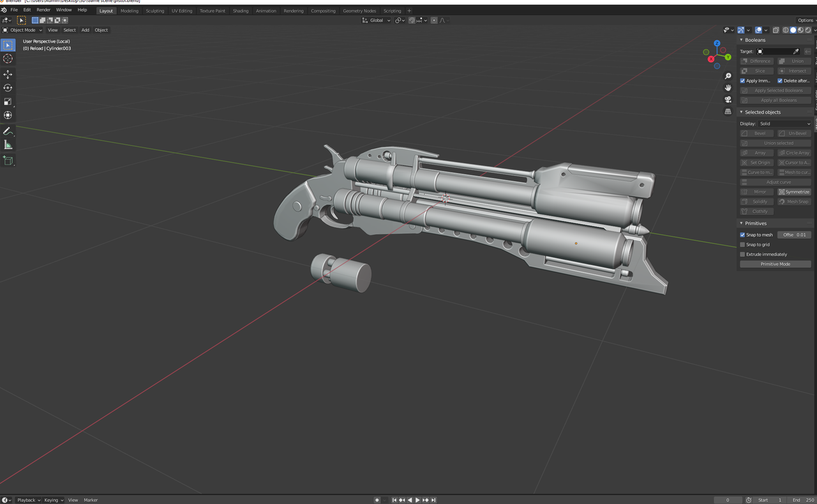Click the Target eyedropper icon
Screen dimensions: 817x504
pyautogui.click(x=796, y=52)
